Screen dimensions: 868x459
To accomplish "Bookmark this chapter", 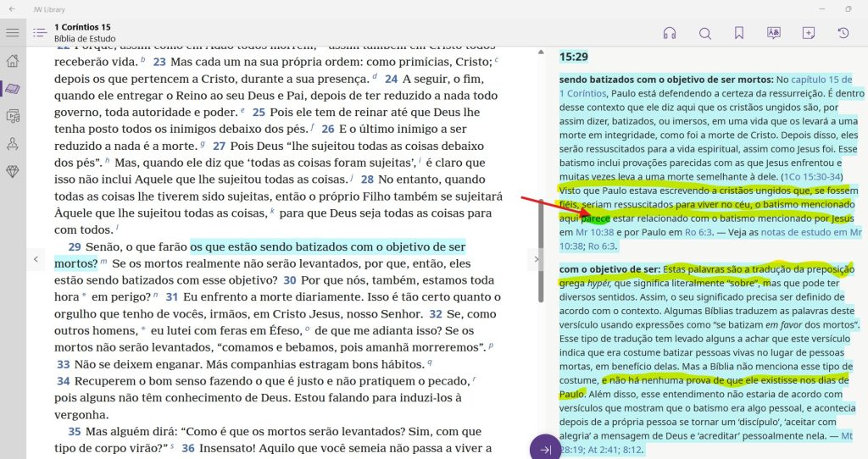I will 739,33.
